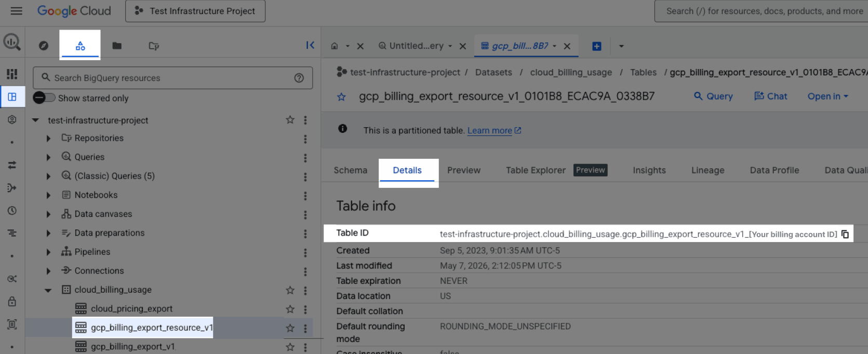The image size is (868, 354).
Task: Open more options for test-infrastructure-project
Action: tap(305, 120)
